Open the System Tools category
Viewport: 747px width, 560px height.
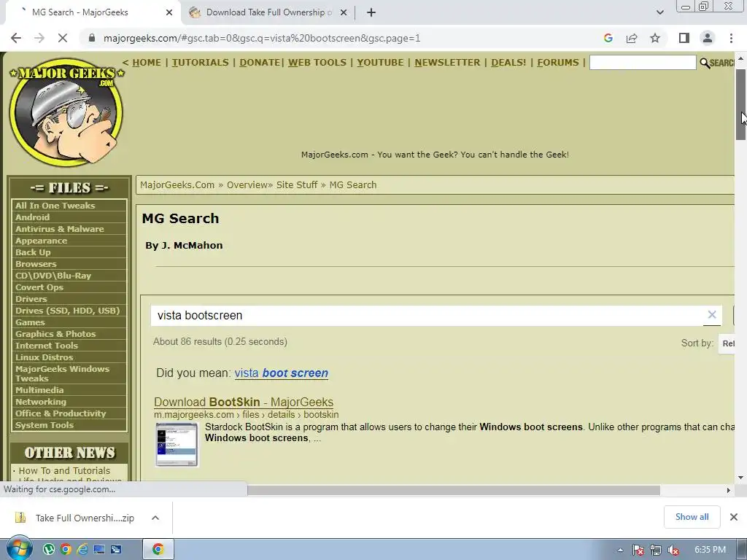click(x=44, y=425)
